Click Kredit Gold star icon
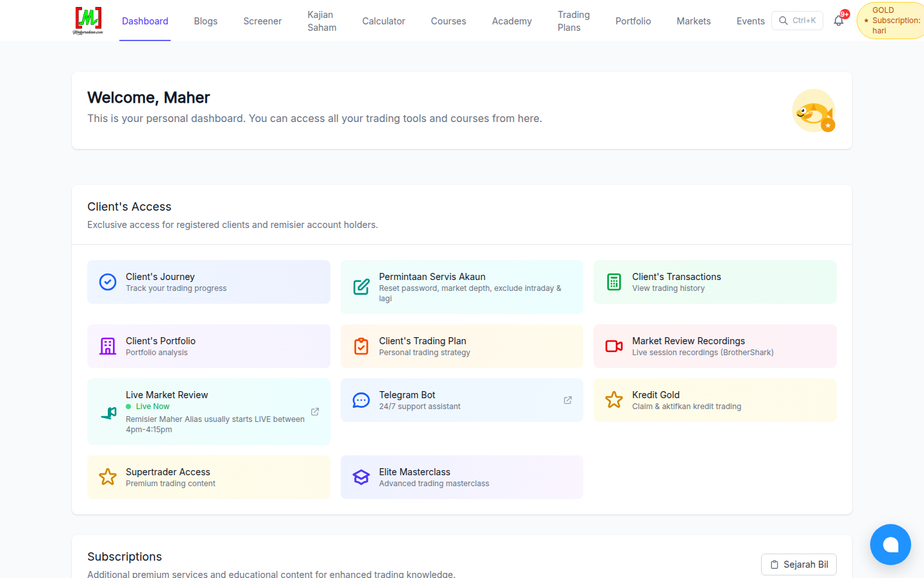 point(614,400)
